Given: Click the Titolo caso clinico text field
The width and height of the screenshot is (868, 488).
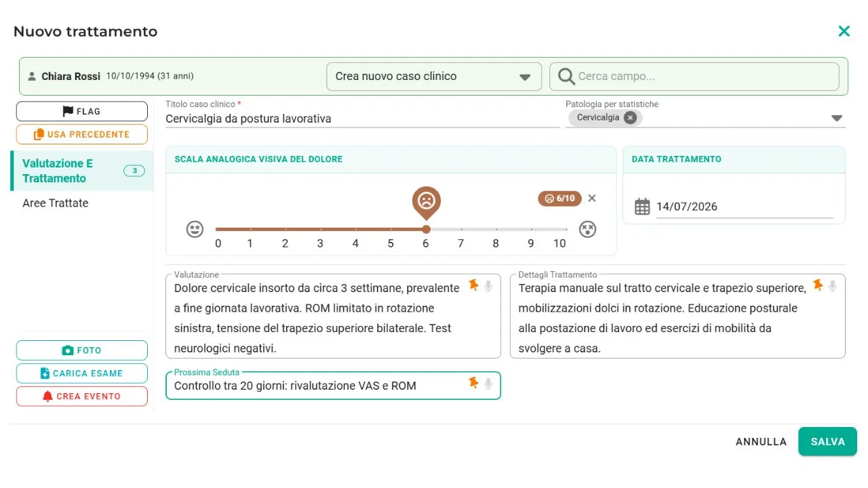Looking at the screenshot, I should [362, 119].
